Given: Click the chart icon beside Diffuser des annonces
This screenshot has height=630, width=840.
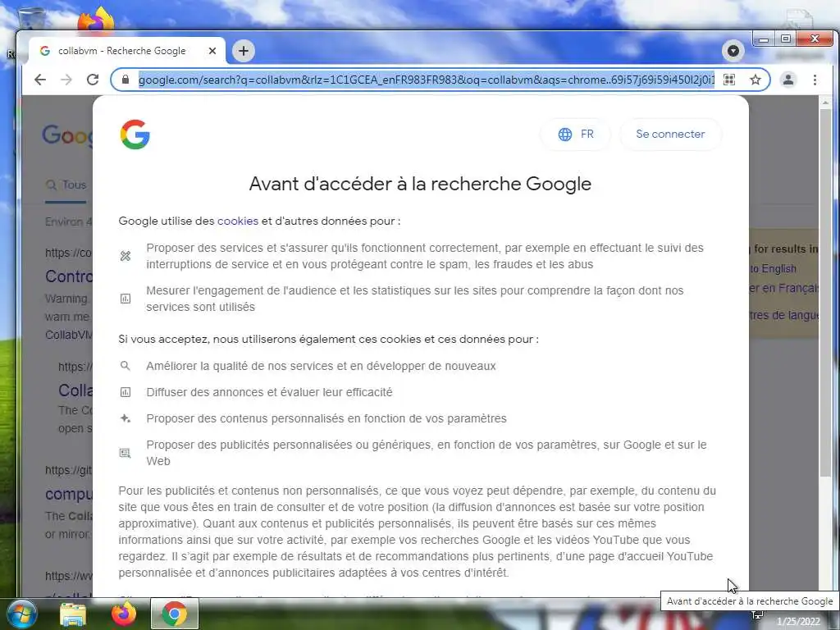Looking at the screenshot, I should pyautogui.click(x=126, y=392).
